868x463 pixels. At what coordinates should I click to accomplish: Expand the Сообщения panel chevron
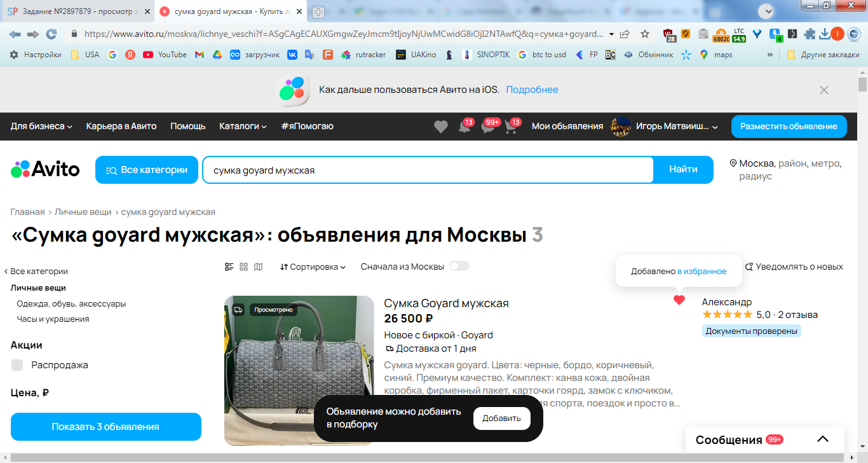click(823, 439)
